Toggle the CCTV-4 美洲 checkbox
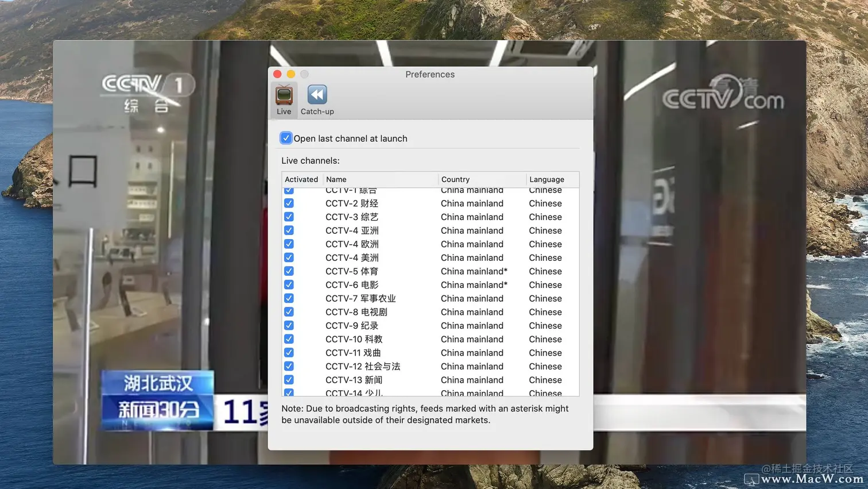868x489 pixels. [289, 258]
